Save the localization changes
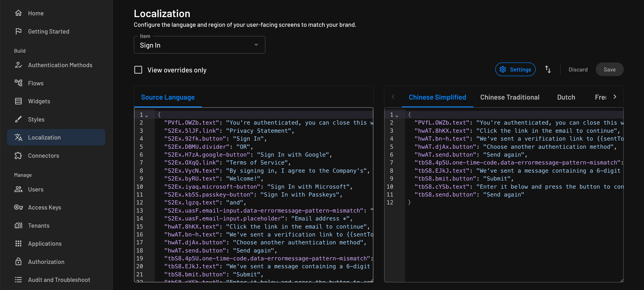Screen dimensions: 644x290 [x=610, y=69]
